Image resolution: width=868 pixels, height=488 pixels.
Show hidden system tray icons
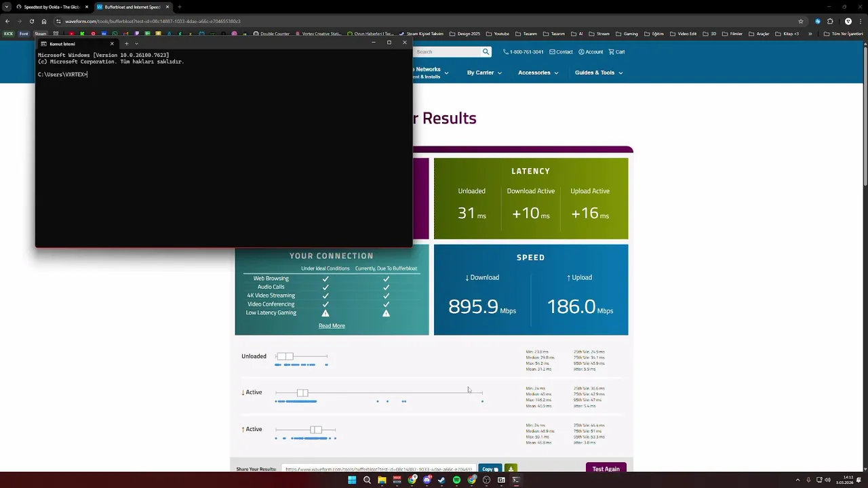[797, 480]
